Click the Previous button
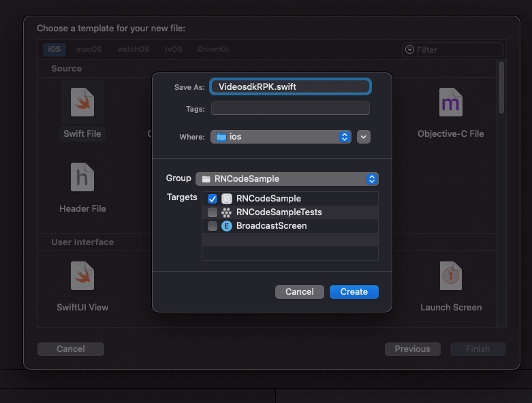Image resolution: width=532 pixels, height=403 pixels. tap(413, 349)
